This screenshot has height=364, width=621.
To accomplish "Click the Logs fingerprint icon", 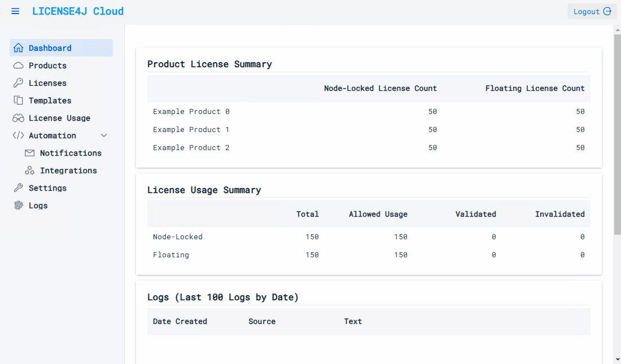I will (18, 205).
